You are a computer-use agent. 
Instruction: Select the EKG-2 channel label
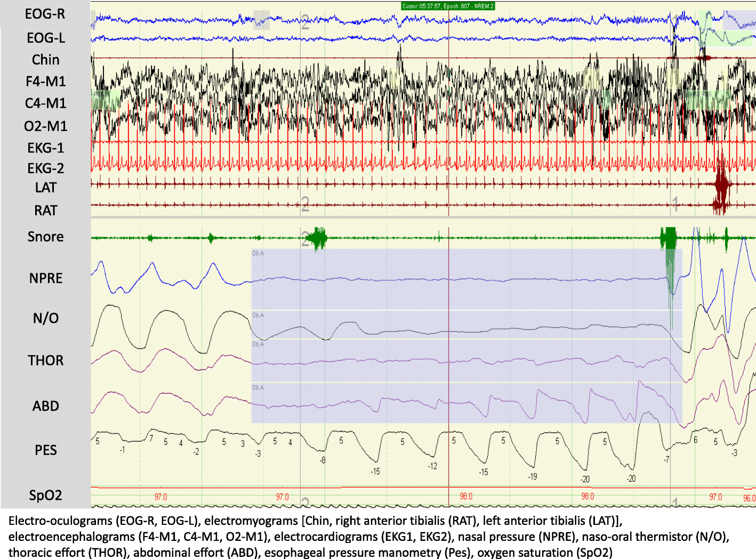[x=46, y=169]
